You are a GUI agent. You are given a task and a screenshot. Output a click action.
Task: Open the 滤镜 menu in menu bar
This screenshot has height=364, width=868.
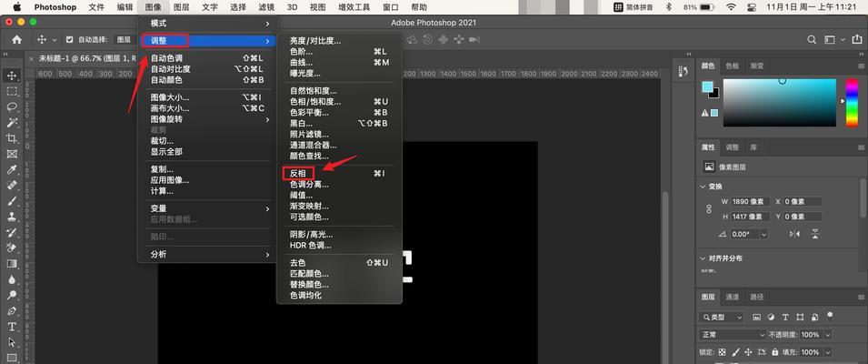tap(266, 7)
